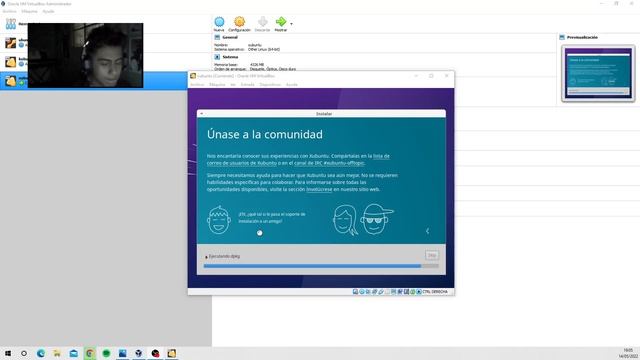Screen dimensions: 640x360
Task: Follow the Involúcrese link
Action: tap(319, 189)
